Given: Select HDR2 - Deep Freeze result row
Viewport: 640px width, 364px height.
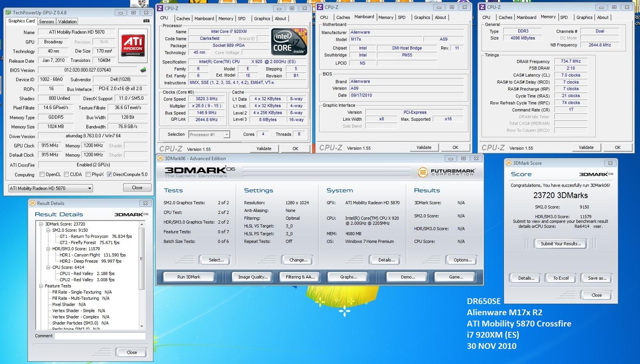Looking at the screenshot, I should (90, 261).
